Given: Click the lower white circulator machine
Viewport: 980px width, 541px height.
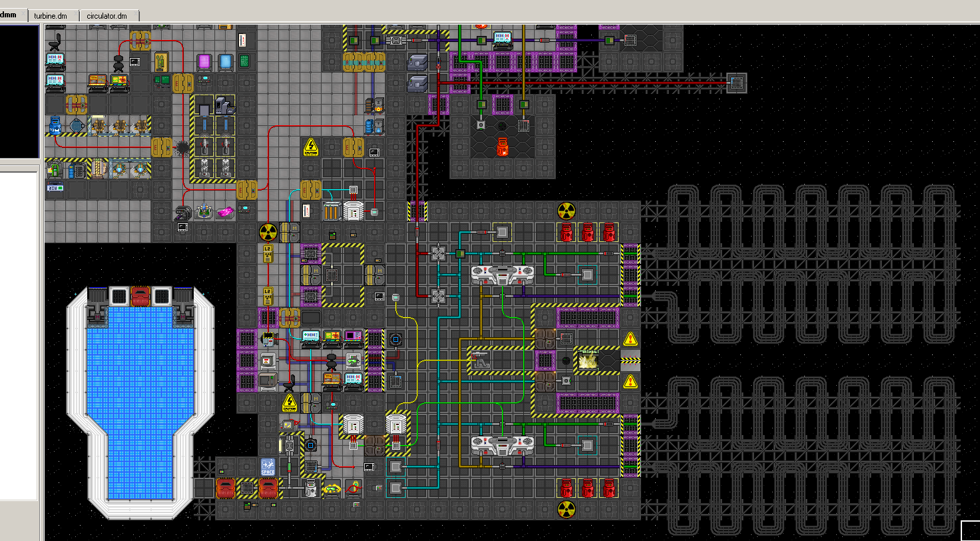Looking at the screenshot, I should [502, 444].
